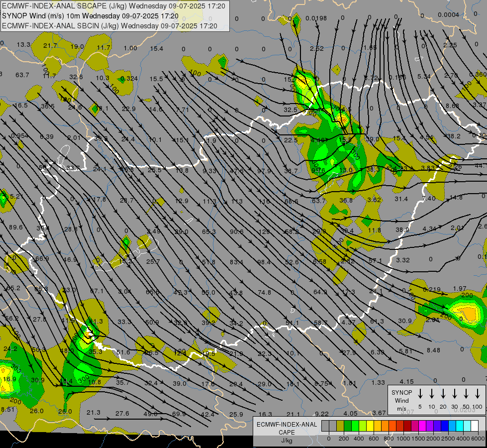487x448 pixels.
Task: Click the 800 scale tick label
Action: (389, 439)
